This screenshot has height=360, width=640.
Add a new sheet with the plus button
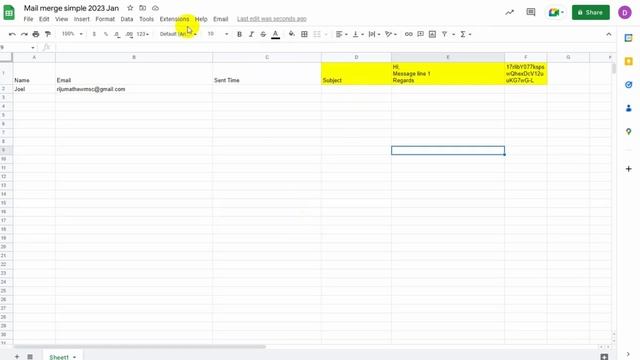coord(17,357)
